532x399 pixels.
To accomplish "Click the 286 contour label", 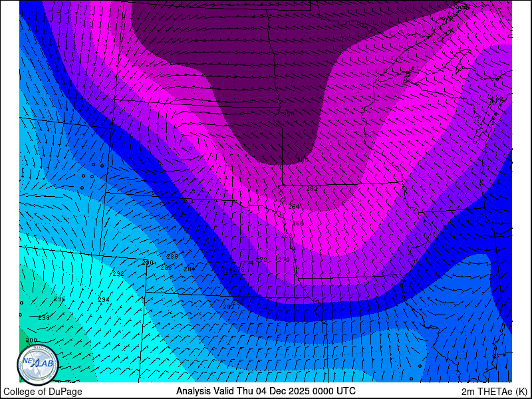I will click(172, 257).
